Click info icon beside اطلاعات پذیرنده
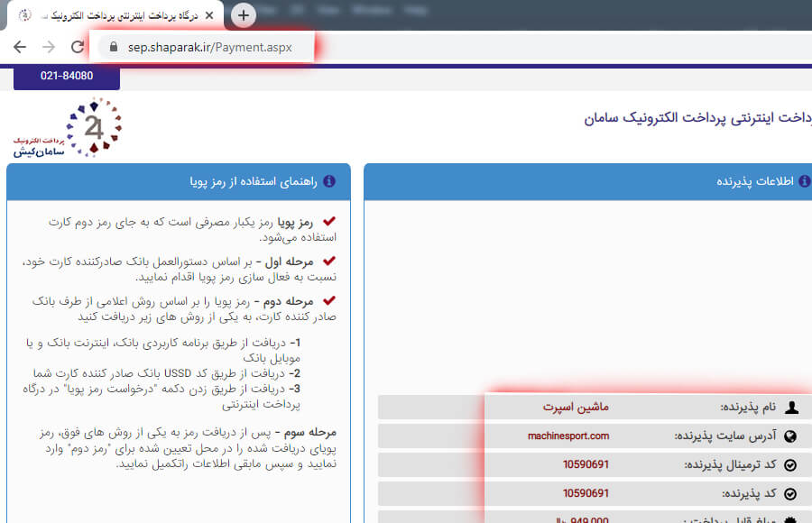Screen dimensions: 812x523 click(804, 181)
